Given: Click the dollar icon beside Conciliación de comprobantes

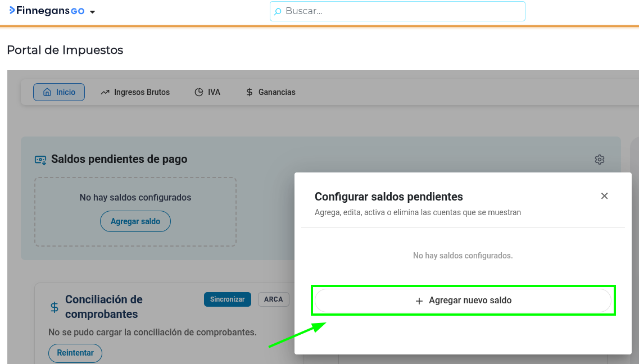Looking at the screenshot, I should coord(54,307).
